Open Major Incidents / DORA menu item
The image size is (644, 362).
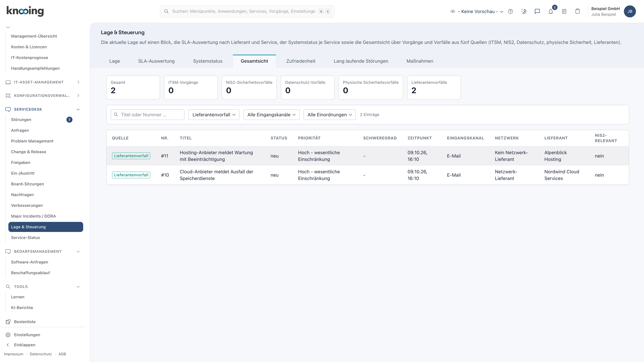click(x=45, y=216)
